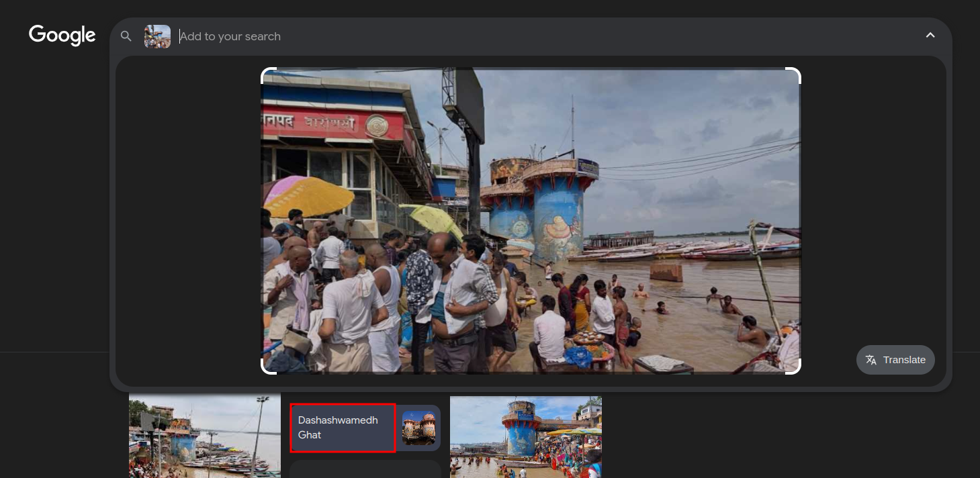This screenshot has height=478, width=980.
Task: Open the searched image thumbnail in search bar
Action: pos(157,36)
